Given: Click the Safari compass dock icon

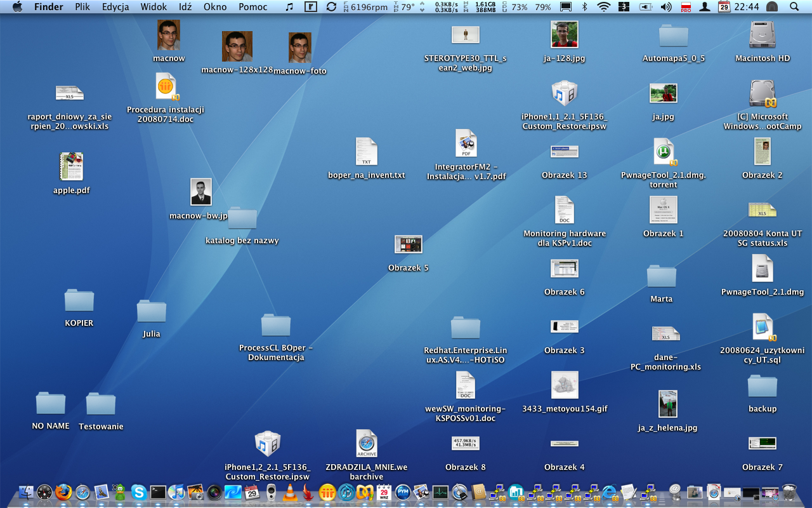Looking at the screenshot, I should (82, 492).
